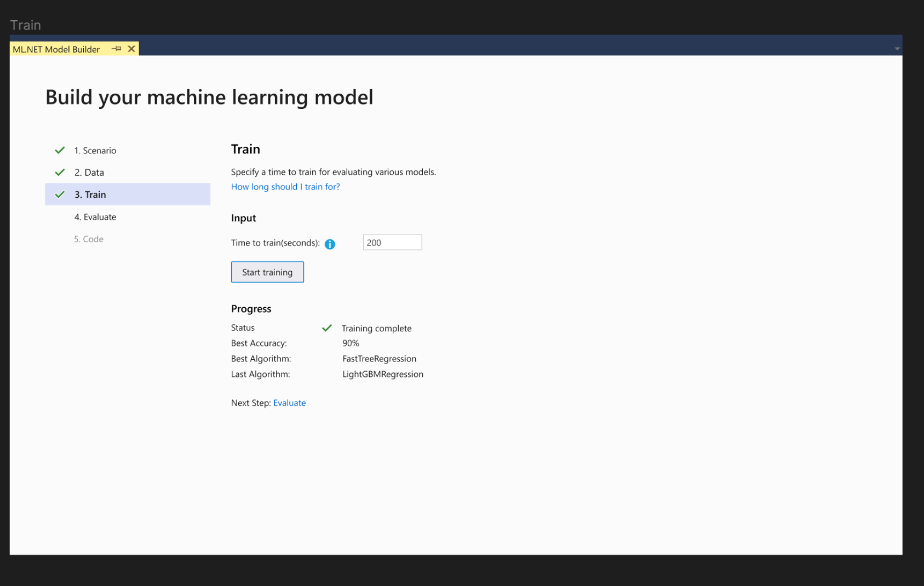Image resolution: width=924 pixels, height=586 pixels.
Task: Click the green checkmark beside 1. Scenario
Action: tap(60, 150)
